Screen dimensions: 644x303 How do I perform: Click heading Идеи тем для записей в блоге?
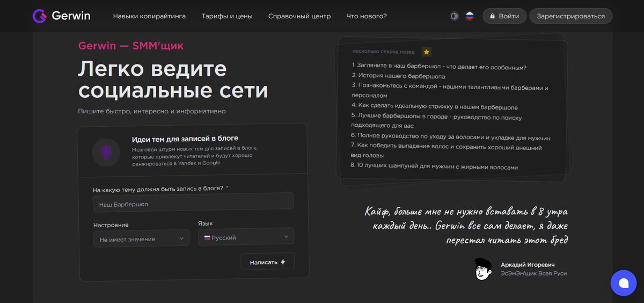(x=185, y=138)
